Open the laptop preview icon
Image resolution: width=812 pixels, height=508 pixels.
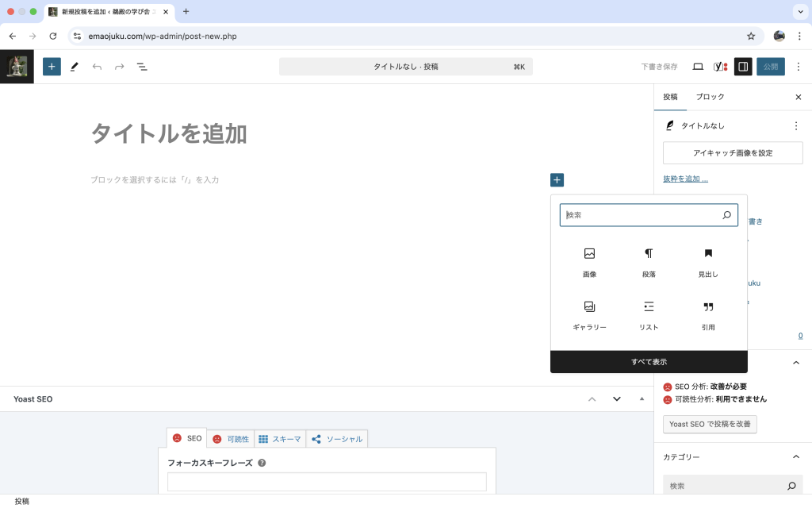pos(698,67)
